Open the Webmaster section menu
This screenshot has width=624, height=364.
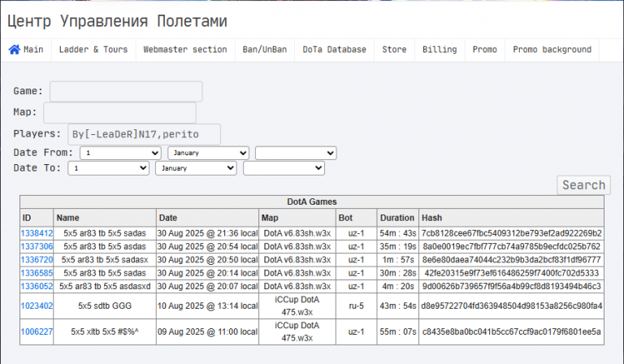pos(185,50)
